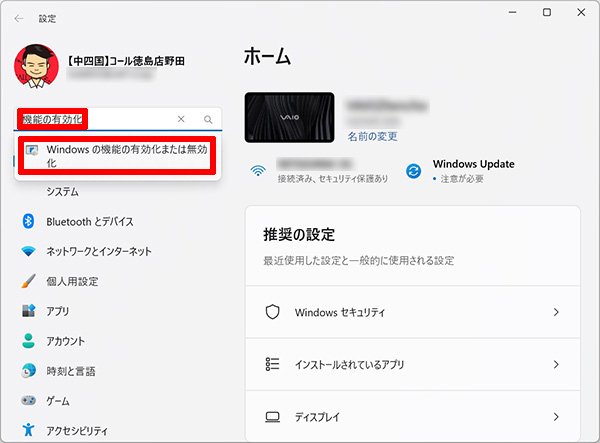The height and width of the screenshot is (443, 600).
Task: Open インストールされているアプリ row
Action: (x=413, y=364)
